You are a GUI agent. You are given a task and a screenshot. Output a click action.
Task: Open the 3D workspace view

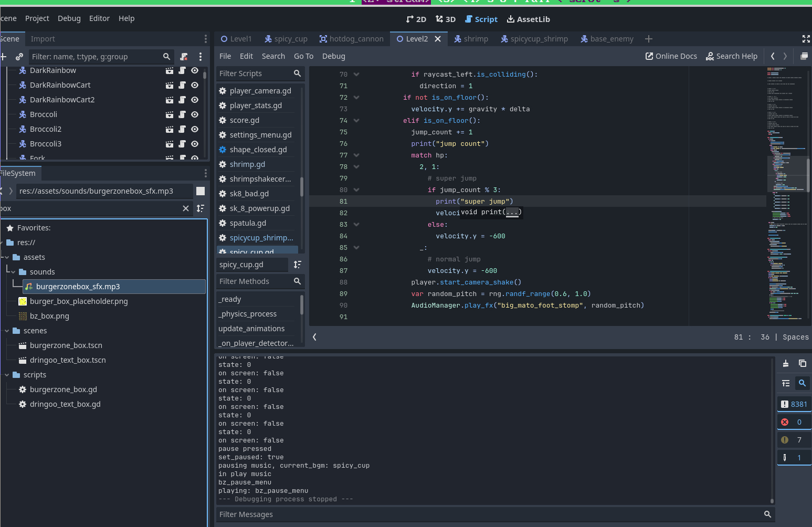click(x=445, y=19)
